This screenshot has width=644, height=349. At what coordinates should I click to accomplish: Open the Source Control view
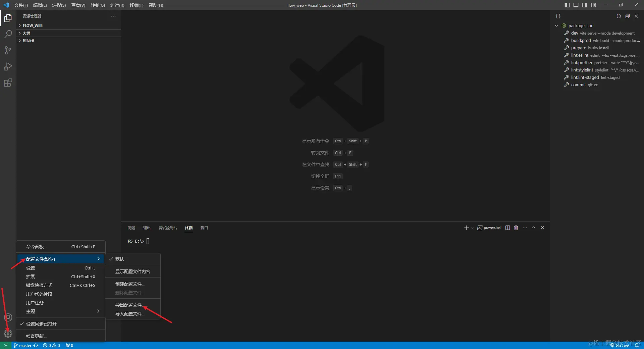(x=8, y=50)
